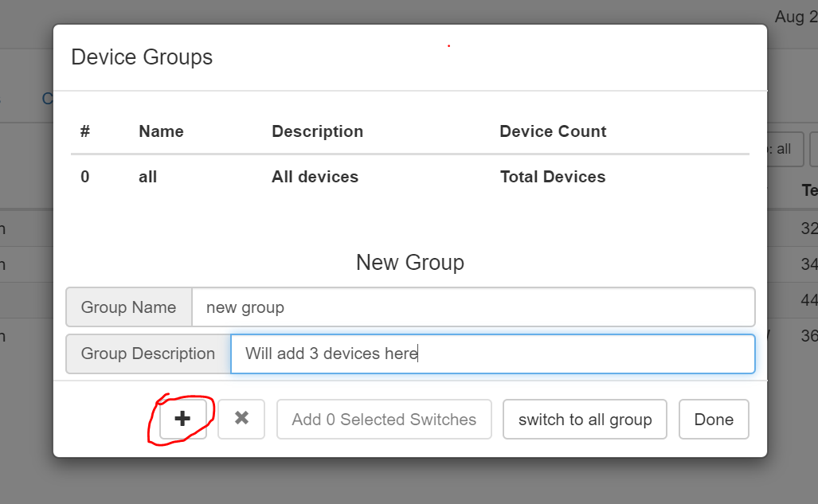The height and width of the screenshot is (504, 818).
Task: Click the plus icon to add group
Action: point(182,420)
